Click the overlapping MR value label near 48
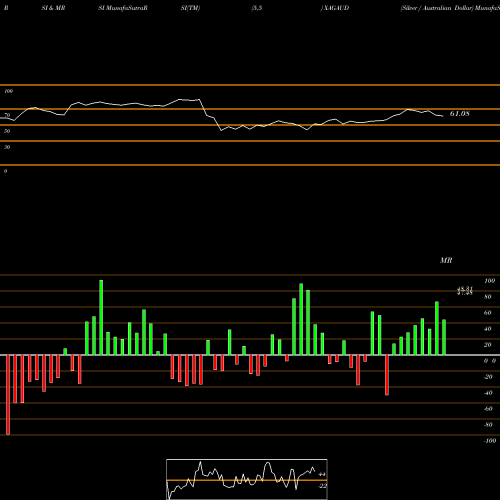Screen dimensions: 500x500 [465, 291]
